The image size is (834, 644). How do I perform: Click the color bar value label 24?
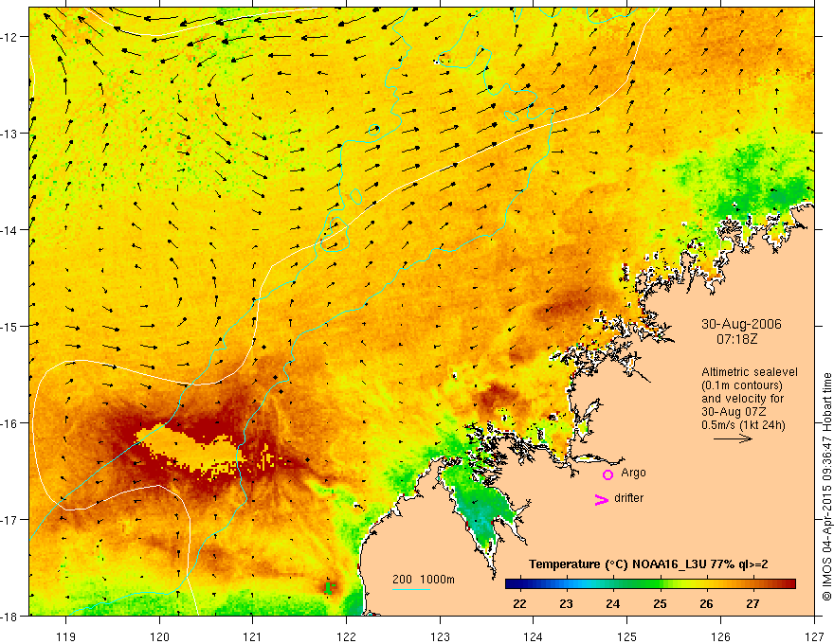(613, 604)
